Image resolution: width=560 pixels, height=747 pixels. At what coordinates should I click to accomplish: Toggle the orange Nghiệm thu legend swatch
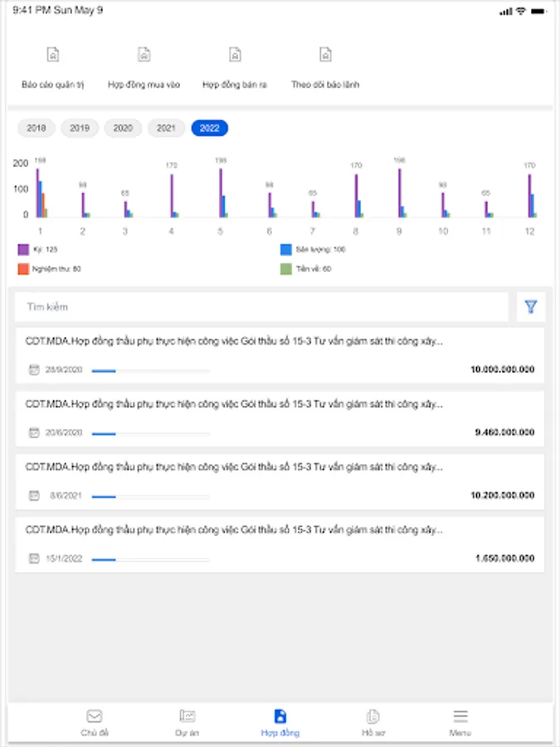click(x=23, y=269)
